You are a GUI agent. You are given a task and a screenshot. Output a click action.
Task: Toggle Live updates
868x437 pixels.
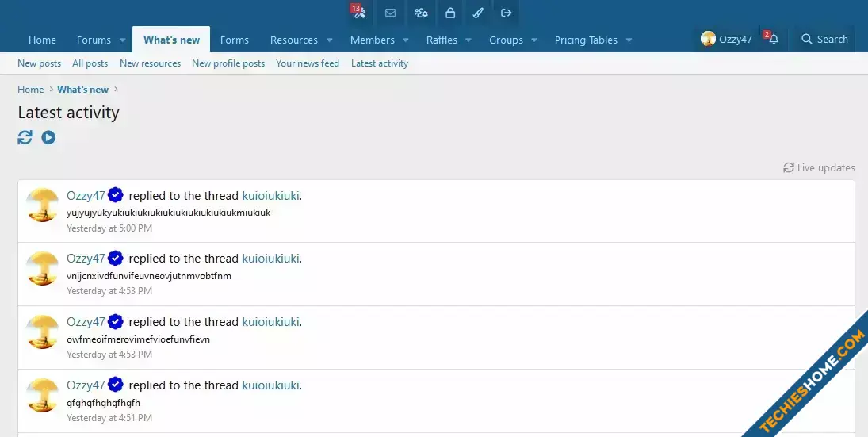[819, 168]
